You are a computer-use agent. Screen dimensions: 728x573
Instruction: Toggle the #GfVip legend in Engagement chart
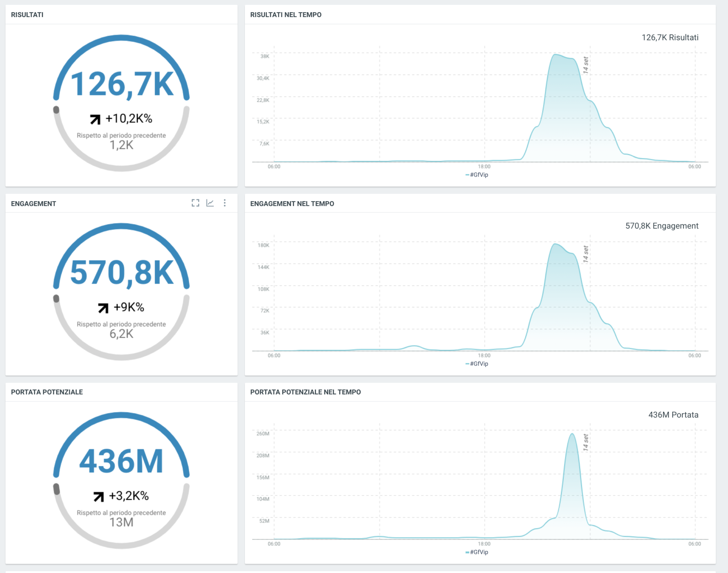[477, 364]
